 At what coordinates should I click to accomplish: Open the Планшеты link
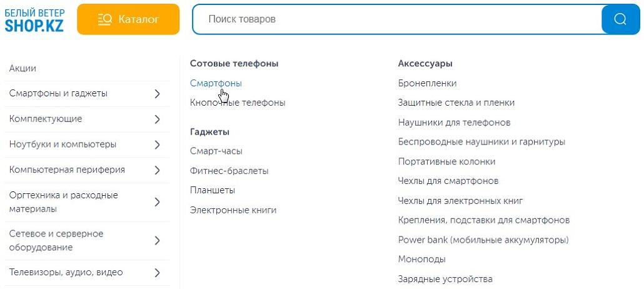click(213, 190)
